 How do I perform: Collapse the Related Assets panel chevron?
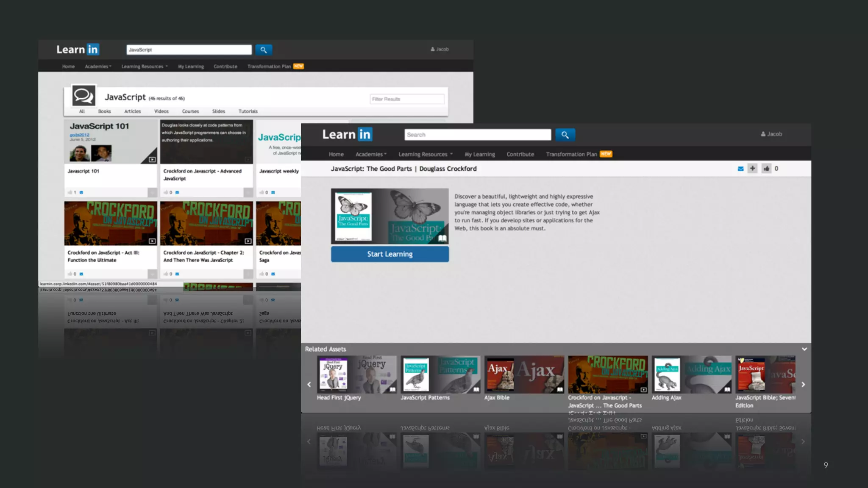[804, 349]
